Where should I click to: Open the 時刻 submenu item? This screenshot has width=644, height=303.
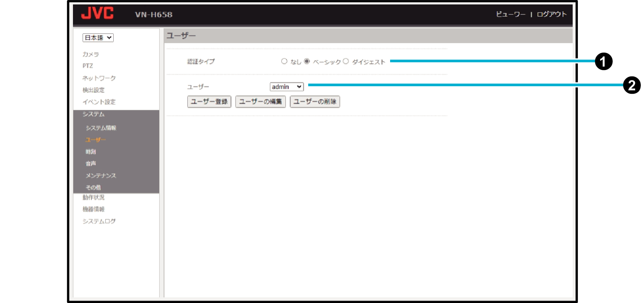[x=91, y=152]
